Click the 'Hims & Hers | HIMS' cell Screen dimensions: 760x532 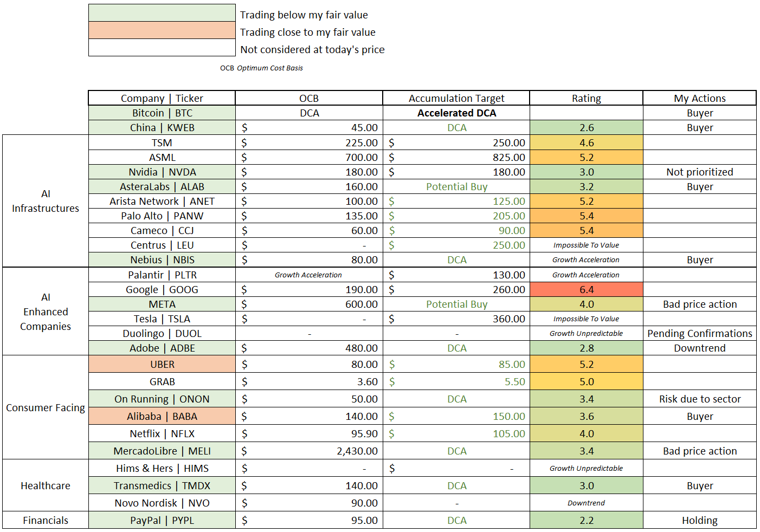[162, 468]
